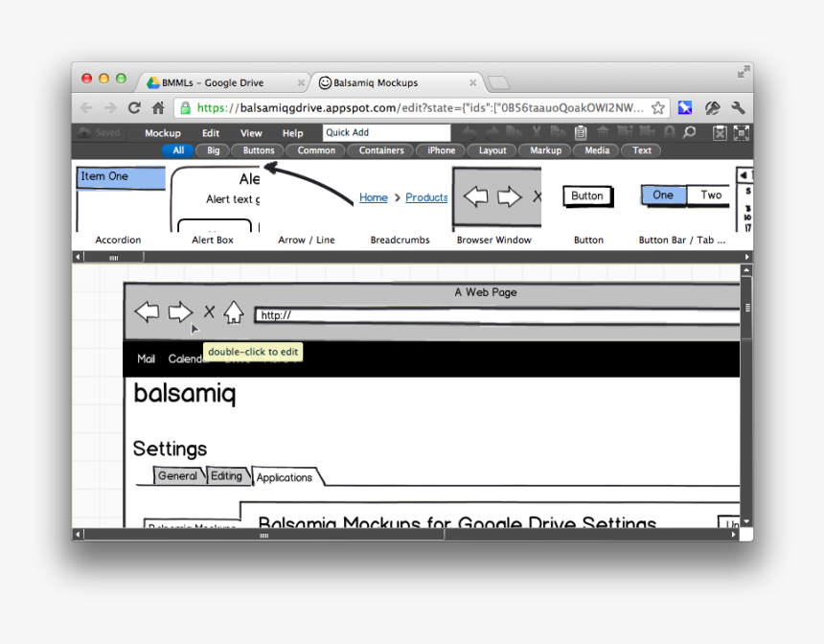The width and height of the screenshot is (824, 644).
Task: Click the Chrome address bar URL
Action: pos(421,107)
